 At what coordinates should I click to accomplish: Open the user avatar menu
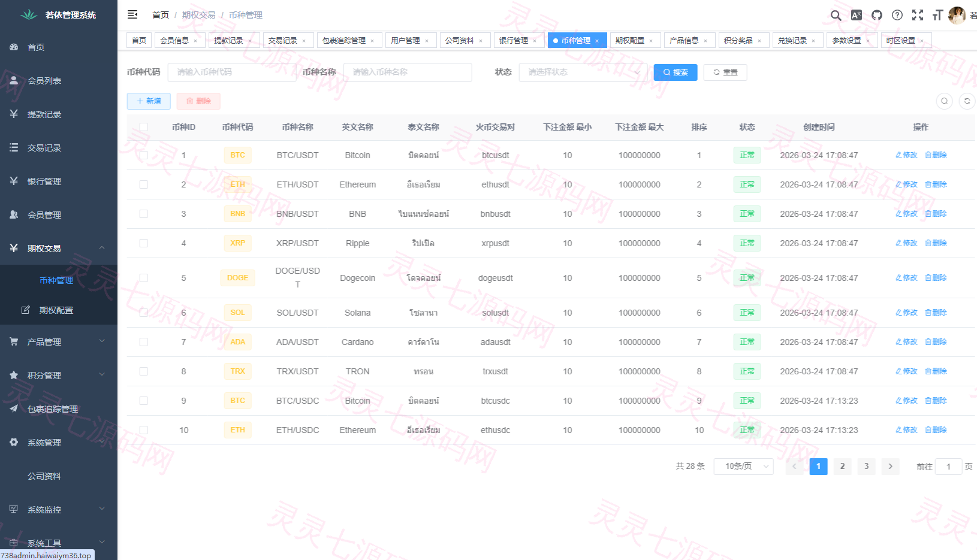point(957,15)
